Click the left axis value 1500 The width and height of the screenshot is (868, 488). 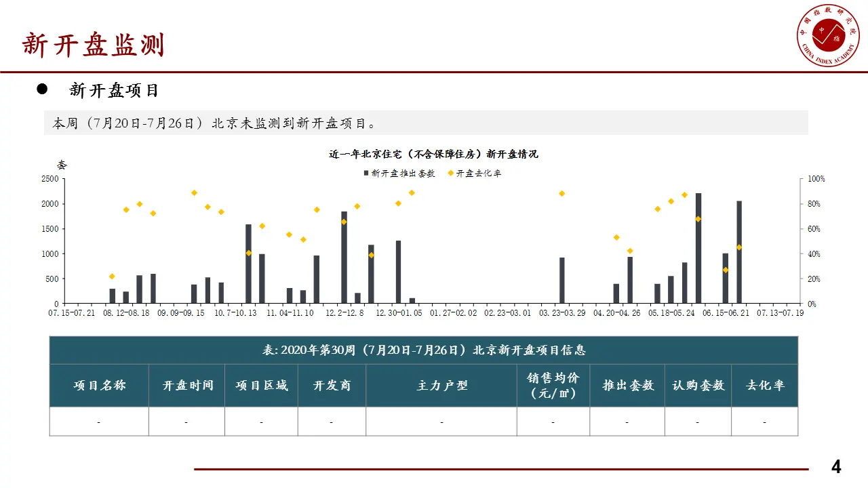pos(50,229)
